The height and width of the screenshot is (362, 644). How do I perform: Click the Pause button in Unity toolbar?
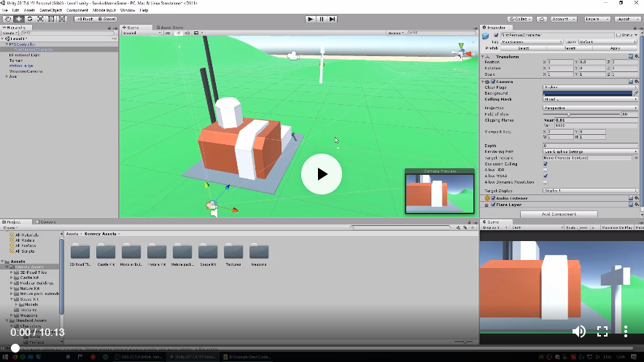point(322,19)
